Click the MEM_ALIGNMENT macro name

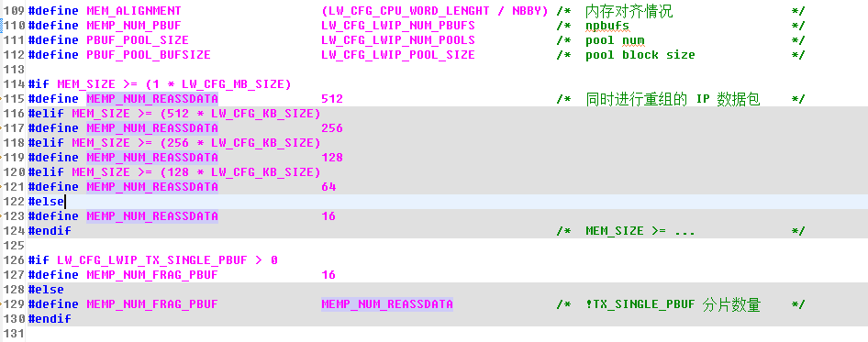tap(133, 10)
